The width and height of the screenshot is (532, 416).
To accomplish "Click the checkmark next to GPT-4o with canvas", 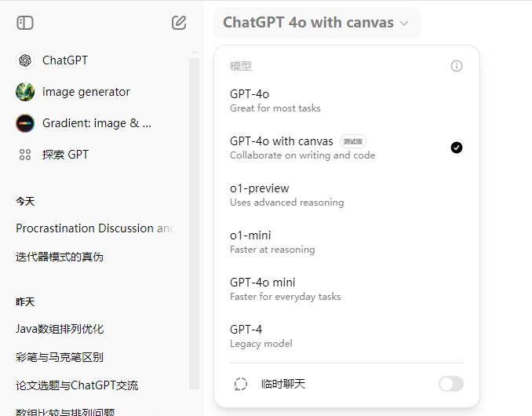I will click(457, 148).
